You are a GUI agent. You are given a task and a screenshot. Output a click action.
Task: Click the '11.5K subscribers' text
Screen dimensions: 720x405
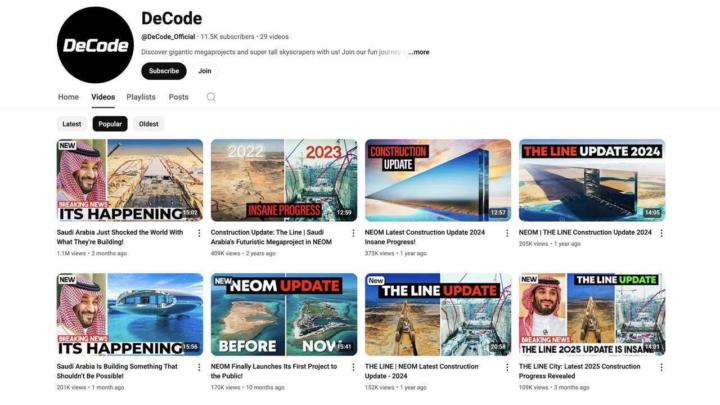(x=227, y=37)
